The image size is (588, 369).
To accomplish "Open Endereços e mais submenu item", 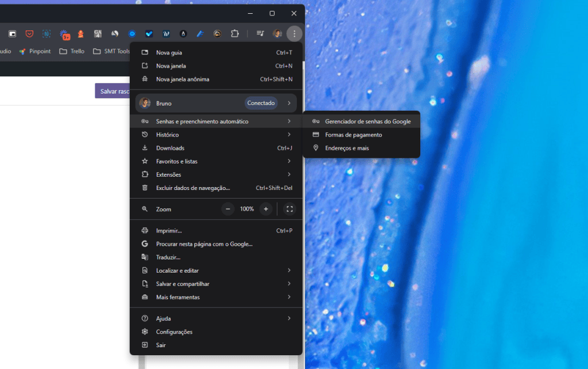I will (x=362, y=148).
